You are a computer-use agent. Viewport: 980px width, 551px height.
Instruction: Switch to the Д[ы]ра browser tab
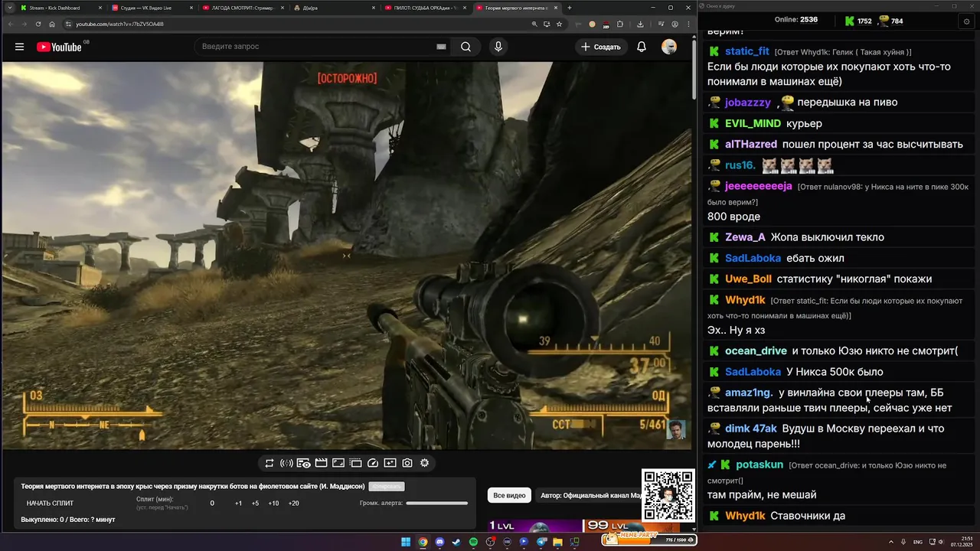(333, 8)
